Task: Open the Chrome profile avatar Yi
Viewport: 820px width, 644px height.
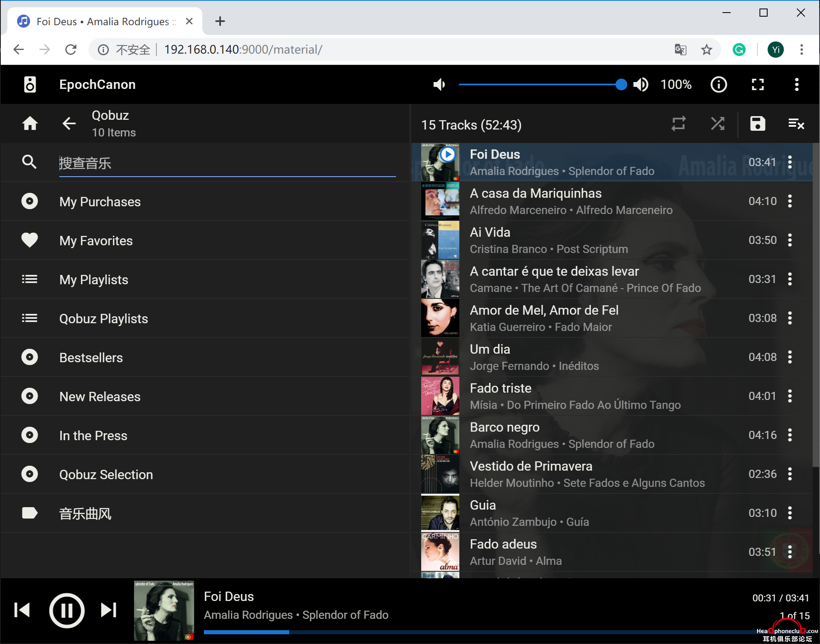Action: pos(775,50)
